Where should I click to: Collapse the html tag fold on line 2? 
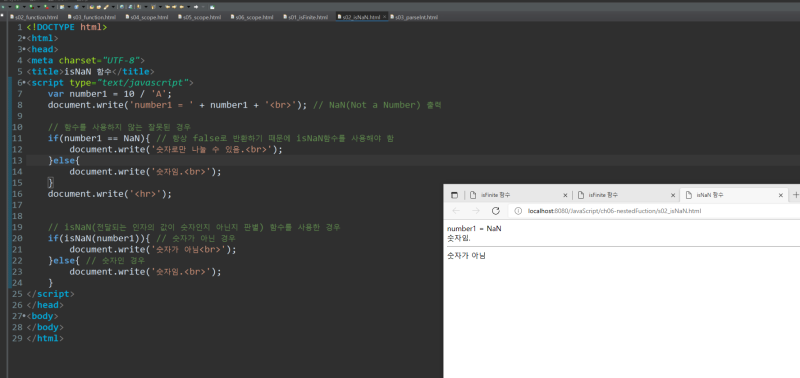tap(24, 38)
